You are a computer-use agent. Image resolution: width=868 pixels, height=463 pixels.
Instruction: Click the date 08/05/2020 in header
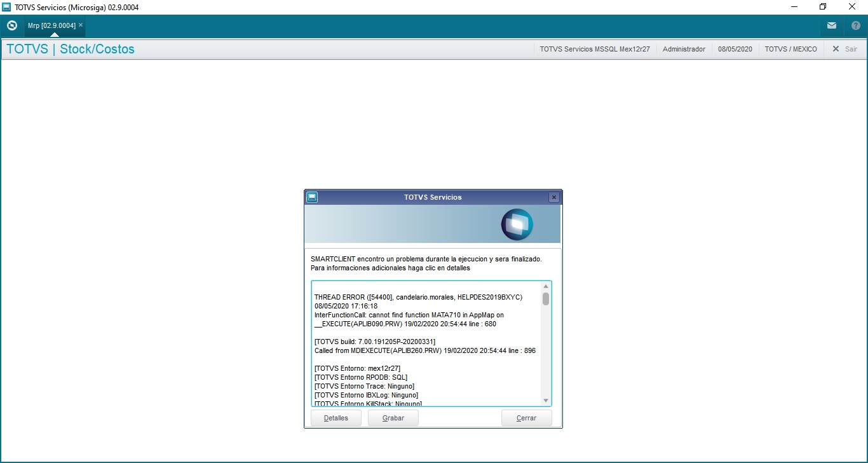click(x=735, y=49)
